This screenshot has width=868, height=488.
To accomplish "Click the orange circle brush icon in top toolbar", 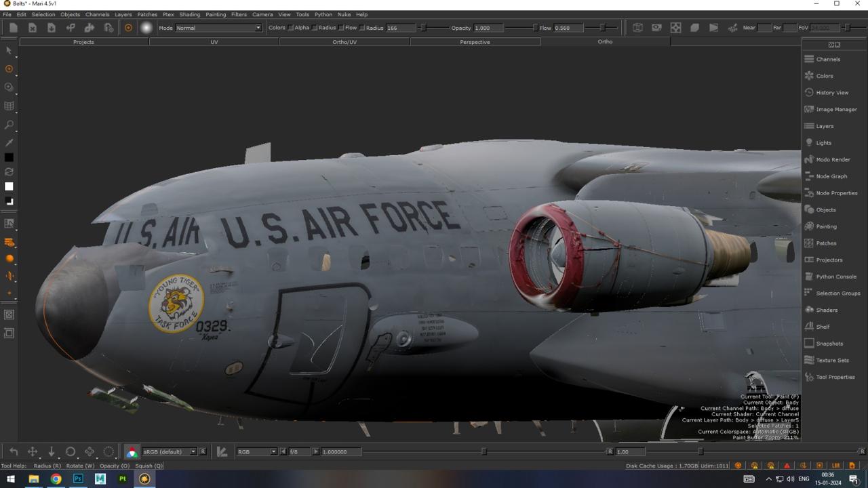I will tap(128, 28).
